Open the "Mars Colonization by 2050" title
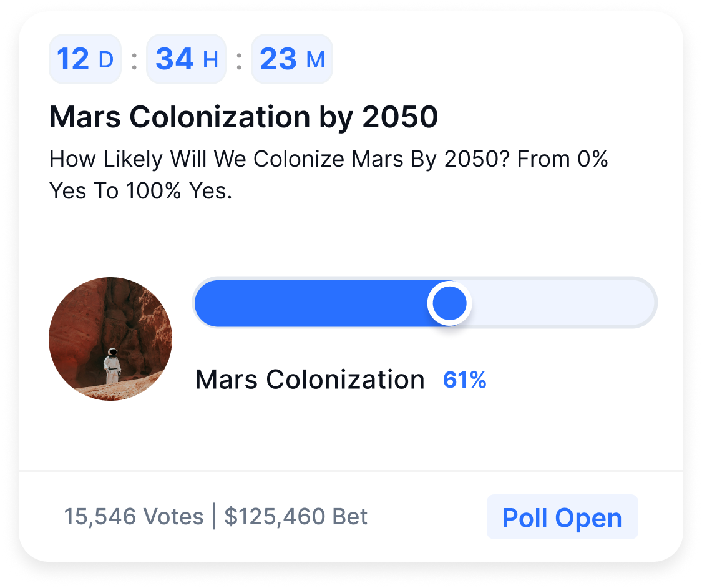The height and width of the screenshot is (588, 702). click(x=243, y=117)
